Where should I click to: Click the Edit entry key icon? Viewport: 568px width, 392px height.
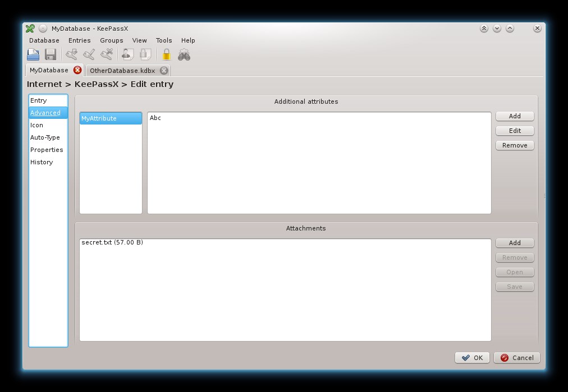tap(89, 54)
